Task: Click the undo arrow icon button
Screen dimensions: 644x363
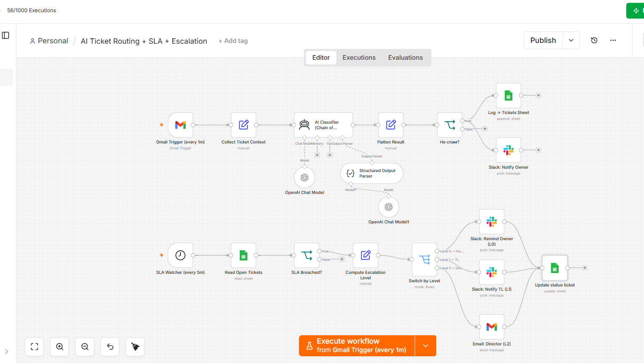Action: coord(110,347)
